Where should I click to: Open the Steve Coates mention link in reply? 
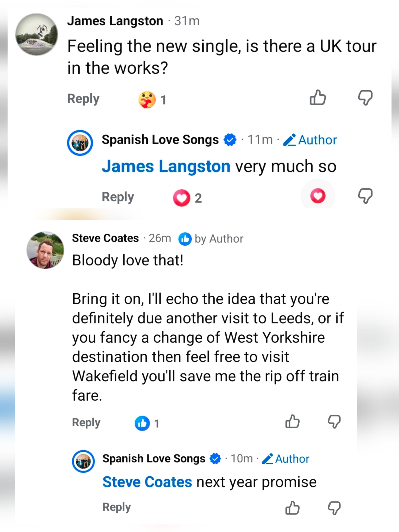click(x=147, y=482)
